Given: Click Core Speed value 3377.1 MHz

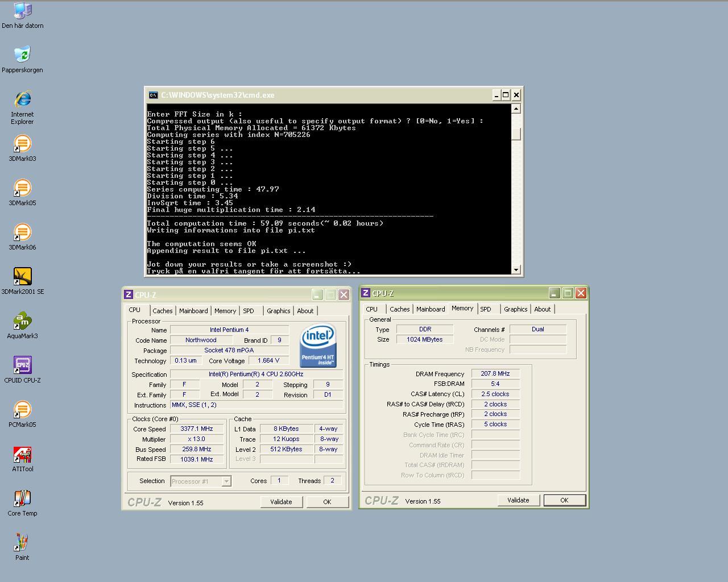Looking at the screenshot, I should pyautogui.click(x=197, y=429).
